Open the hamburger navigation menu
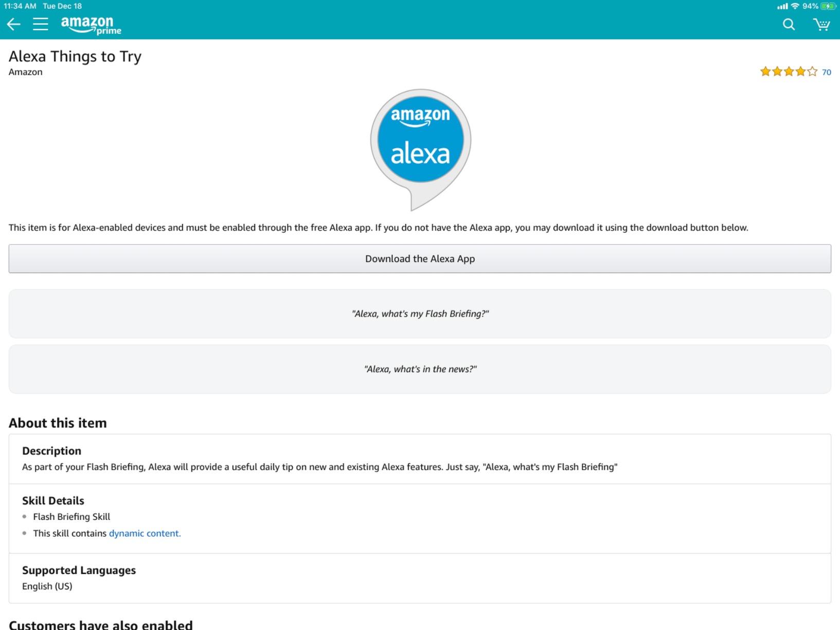The image size is (840, 630). [41, 24]
